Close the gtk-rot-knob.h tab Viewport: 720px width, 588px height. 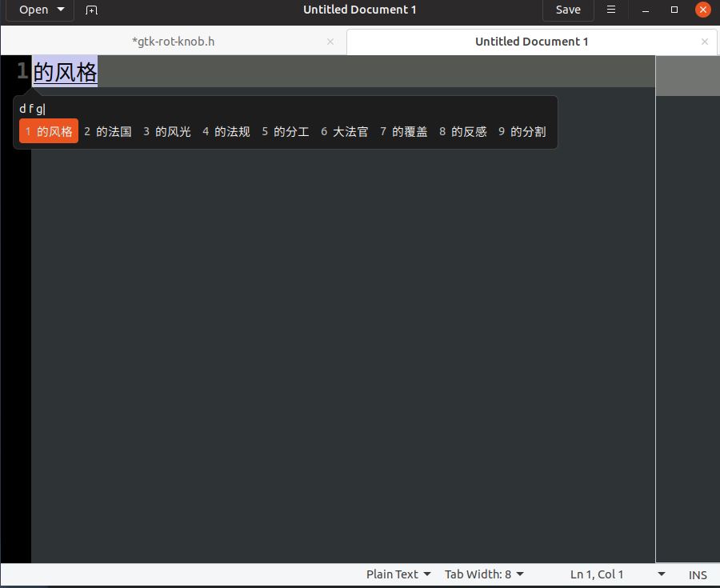pyautogui.click(x=330, y=42)
